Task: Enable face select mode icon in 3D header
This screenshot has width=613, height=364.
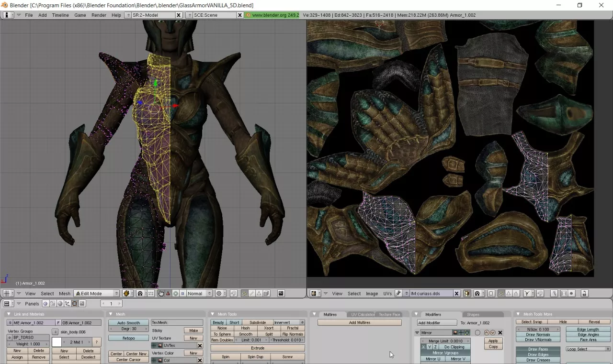Action: point(259,293)
